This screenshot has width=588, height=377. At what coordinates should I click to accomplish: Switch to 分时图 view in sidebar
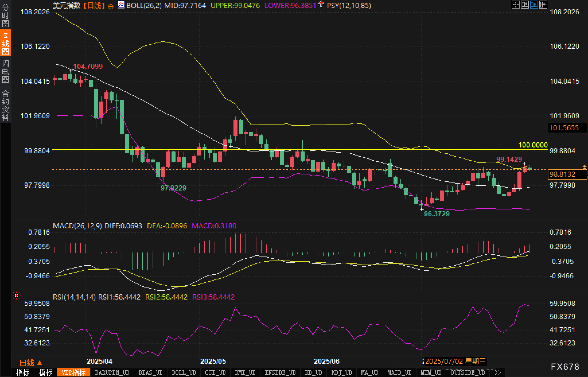pyautogui.click(x=5, y=15)
